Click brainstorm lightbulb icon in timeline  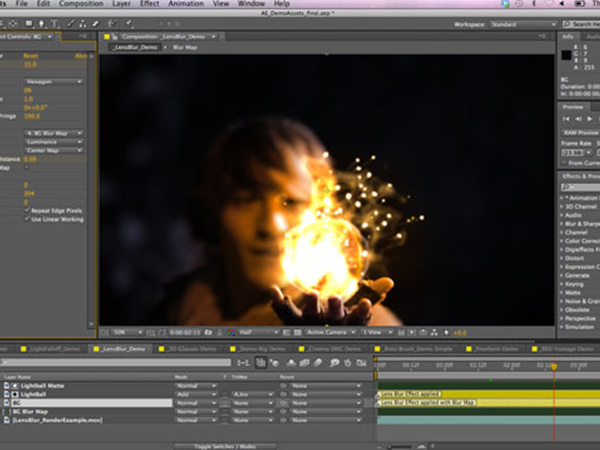[x=334, y=362]
